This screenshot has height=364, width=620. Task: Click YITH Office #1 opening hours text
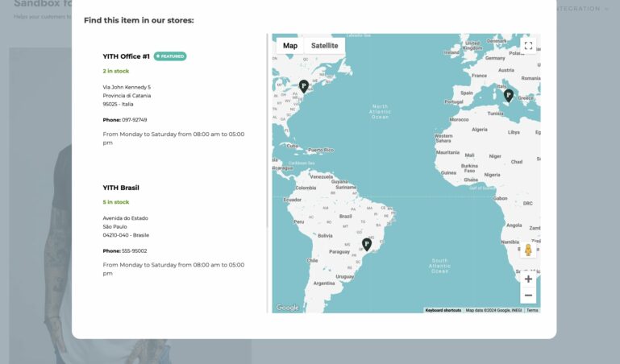[173, 139]
